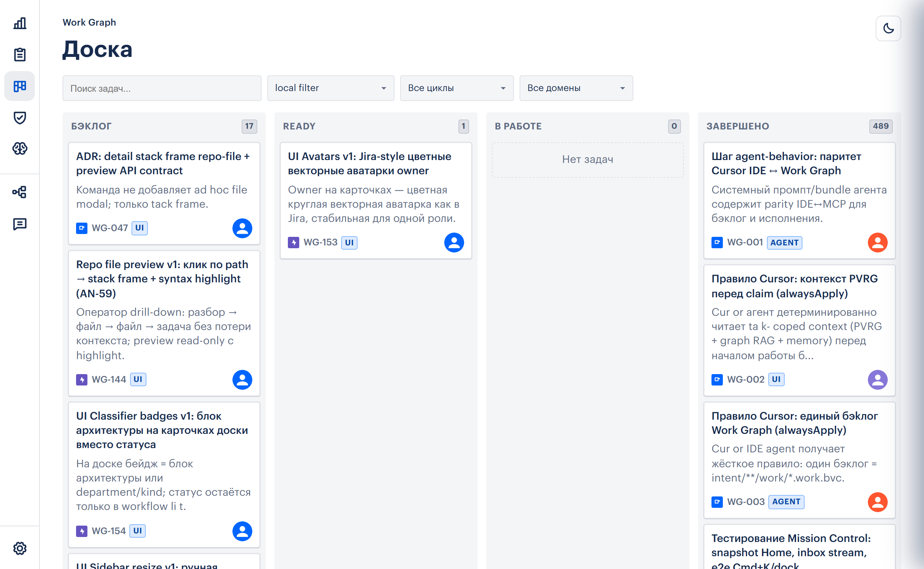Viewport: 924px width, 569px height.
Task: Click the completed count badge 489
Action: point(880,127)
